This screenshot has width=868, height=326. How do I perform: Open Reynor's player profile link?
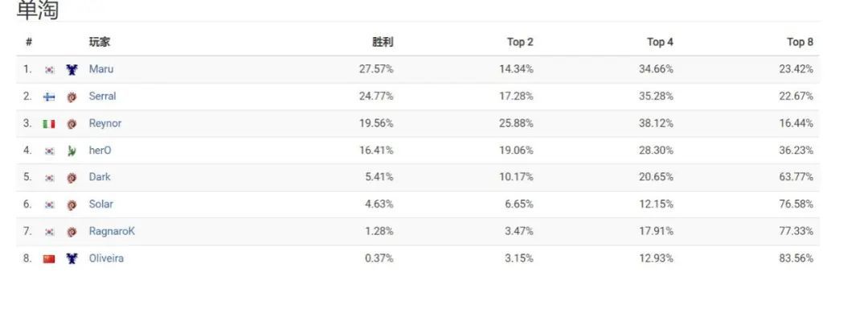click(104, 123)
